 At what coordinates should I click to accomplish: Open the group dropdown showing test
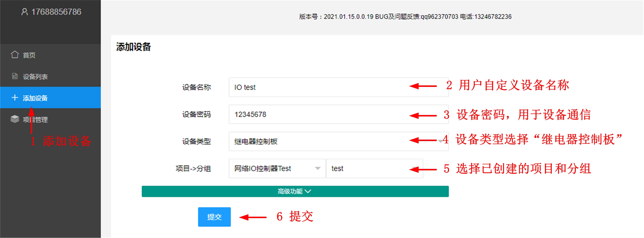pos(370,168)
